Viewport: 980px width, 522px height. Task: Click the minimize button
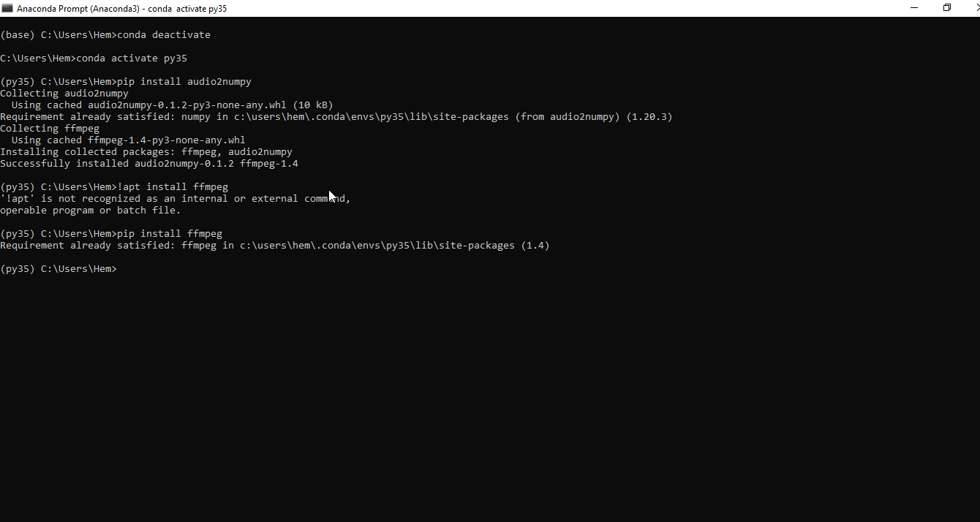[913, 7]
